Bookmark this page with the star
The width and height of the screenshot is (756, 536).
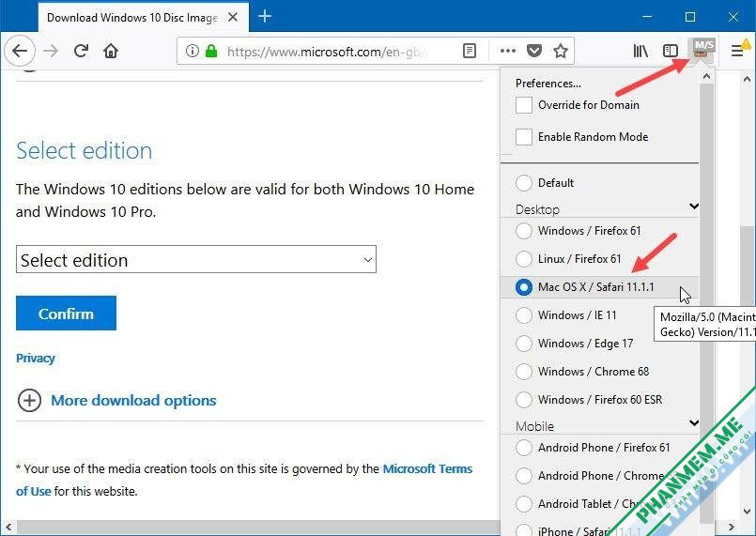coord(561,51)
